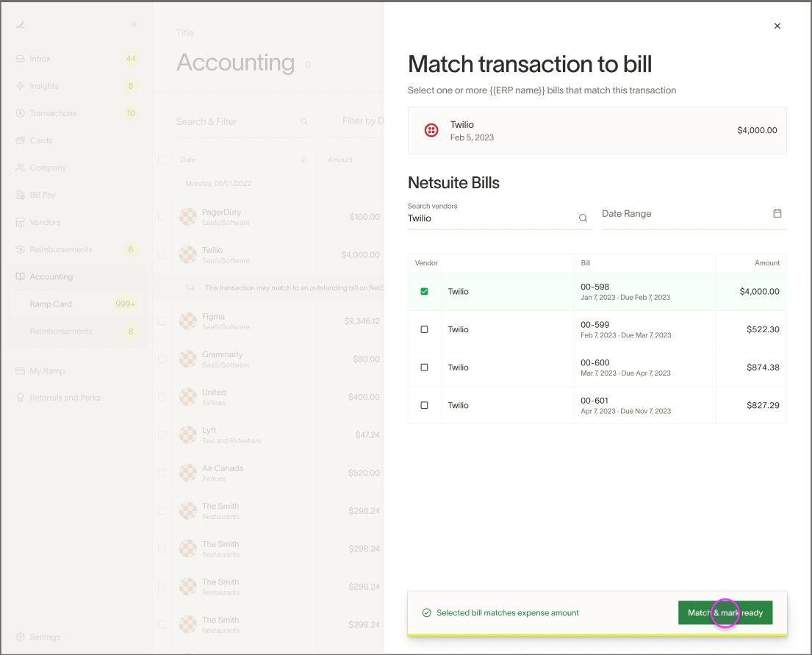
Task: Click the $4,000.00 amount in transaction card
Action: pos(757,130)
